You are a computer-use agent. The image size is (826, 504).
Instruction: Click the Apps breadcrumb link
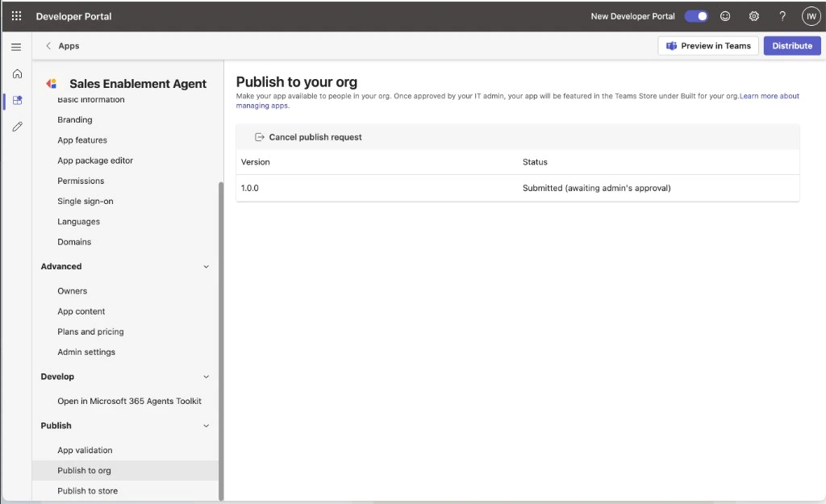[69, 46]
